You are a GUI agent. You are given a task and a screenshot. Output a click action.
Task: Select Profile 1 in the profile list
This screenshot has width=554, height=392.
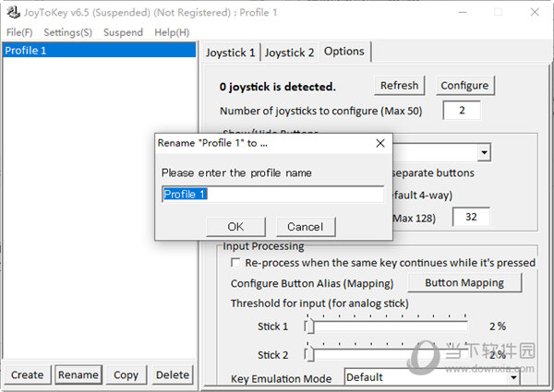pos(100,51)
